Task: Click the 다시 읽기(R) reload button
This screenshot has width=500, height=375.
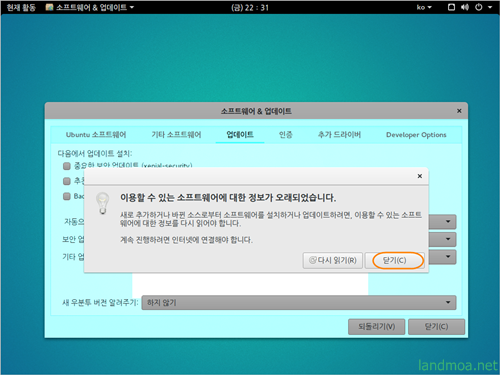Action: [x=332, y=260]
